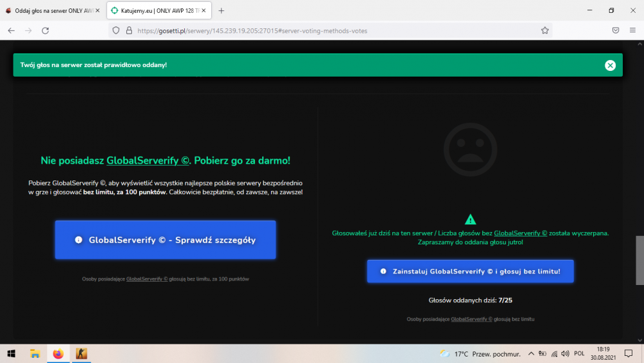644x363 pixels.
Task: Open File Explorer from the taskbar
Action: click(x=35, y=353)
